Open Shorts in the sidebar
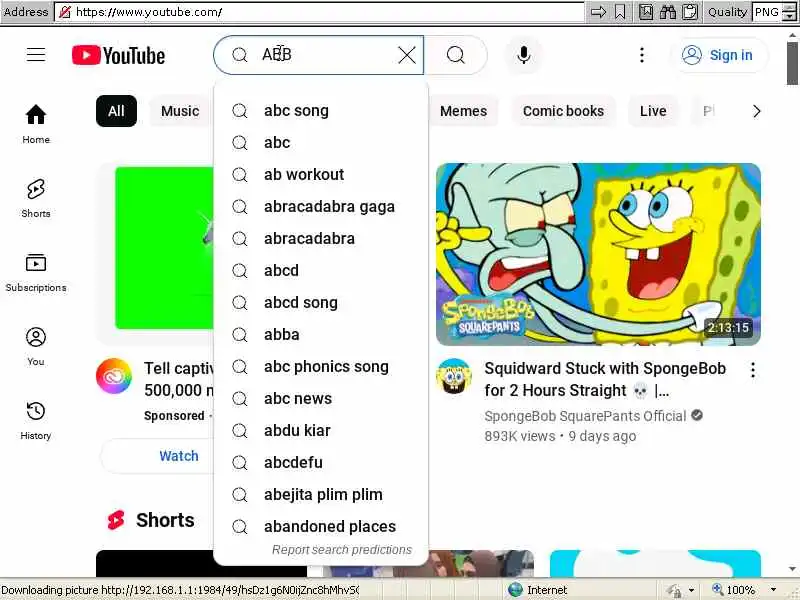 (x=36, y=198)
